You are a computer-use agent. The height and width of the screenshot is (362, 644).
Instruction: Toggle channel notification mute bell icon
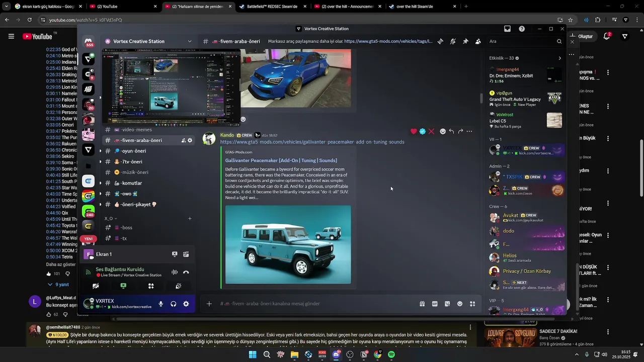(453, 41)
